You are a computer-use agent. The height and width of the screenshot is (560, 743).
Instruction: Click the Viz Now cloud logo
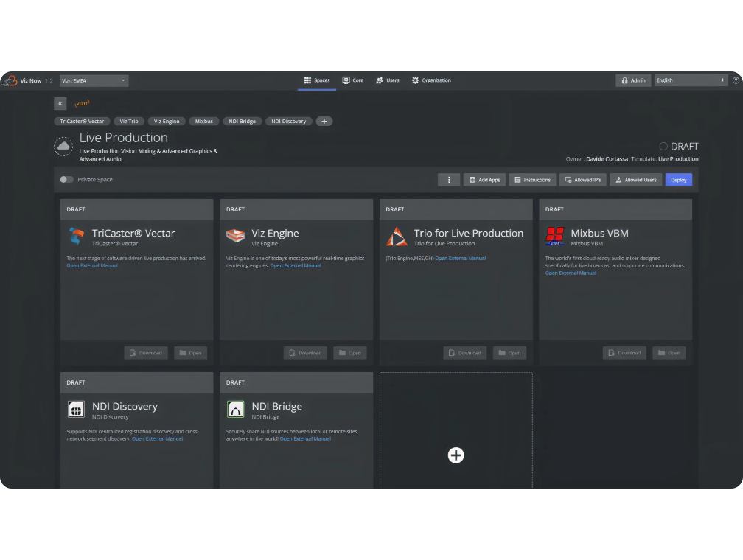pyautogui.click(x=10, y=80)
